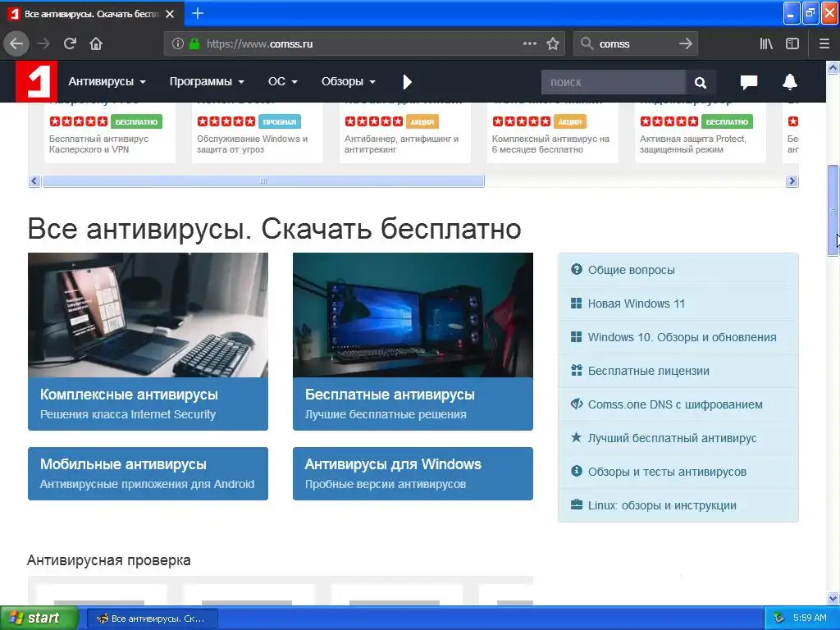Click 'Бесплатный антивирус Касперского и VPN' card
The image size is (840, 630).
pyautogui.click(x=109, y=133)
